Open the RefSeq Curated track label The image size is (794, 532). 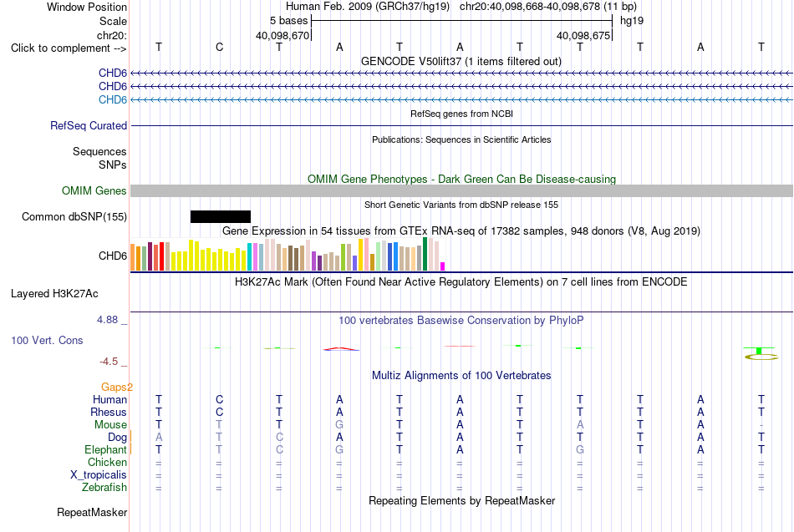tap(89, 125)
